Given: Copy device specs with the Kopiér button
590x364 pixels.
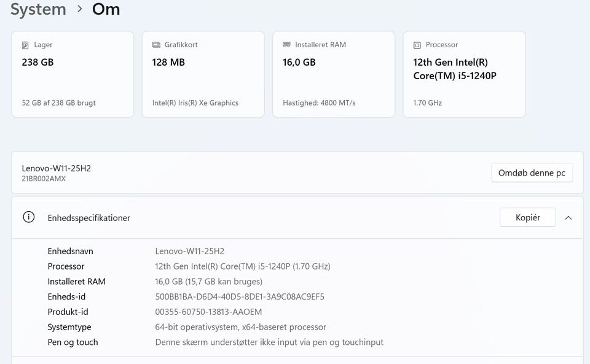Looking at the screenshot, I should pyautogui.click(x=527, y=217).
